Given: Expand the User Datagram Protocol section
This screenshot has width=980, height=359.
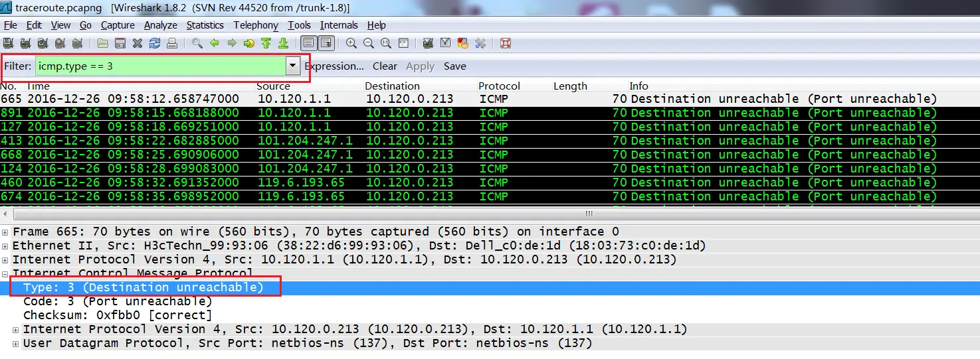Looking at the screenshot, I should (x=16, y=343).
